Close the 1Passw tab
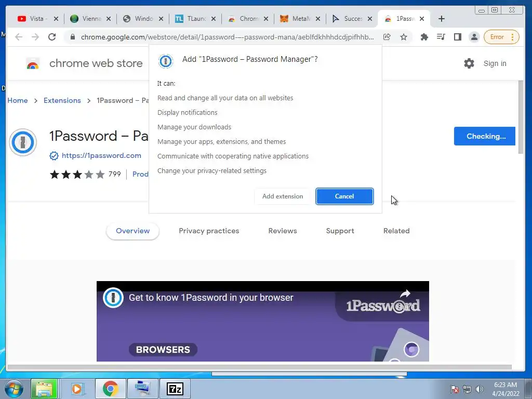 [x=422, y=19]
